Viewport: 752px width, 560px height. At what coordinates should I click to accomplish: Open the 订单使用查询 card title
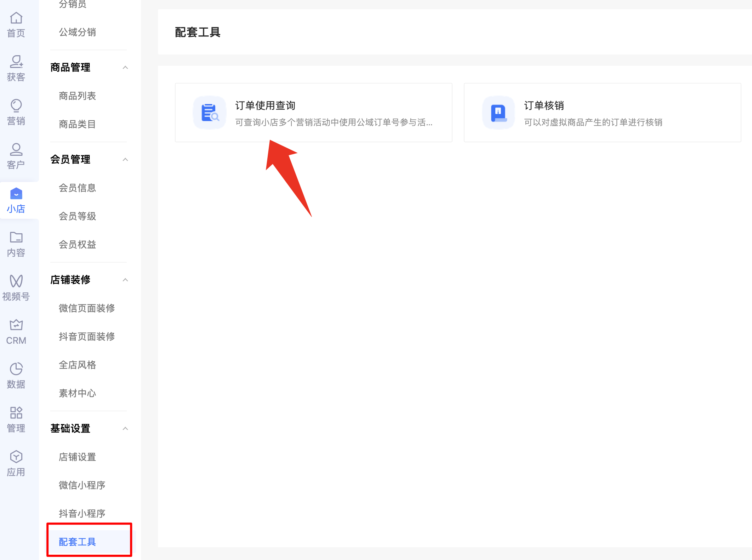click(265, 105)
